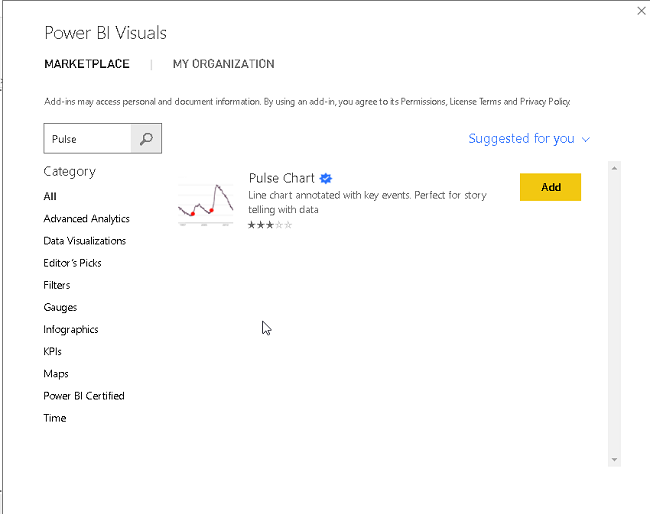650x514 pixels.
Task: Click the search box containing Pulse
Action: click(x=88, y=139)
